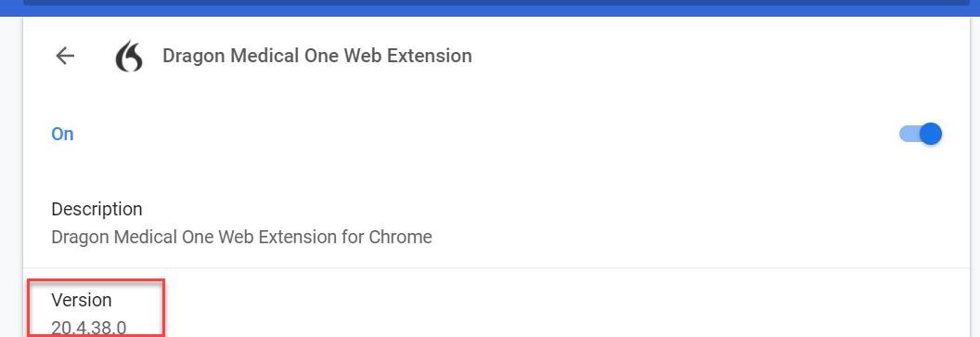Click the 'Version' label
Viewport: 980px width, 337px height.
tap(82, 300)
